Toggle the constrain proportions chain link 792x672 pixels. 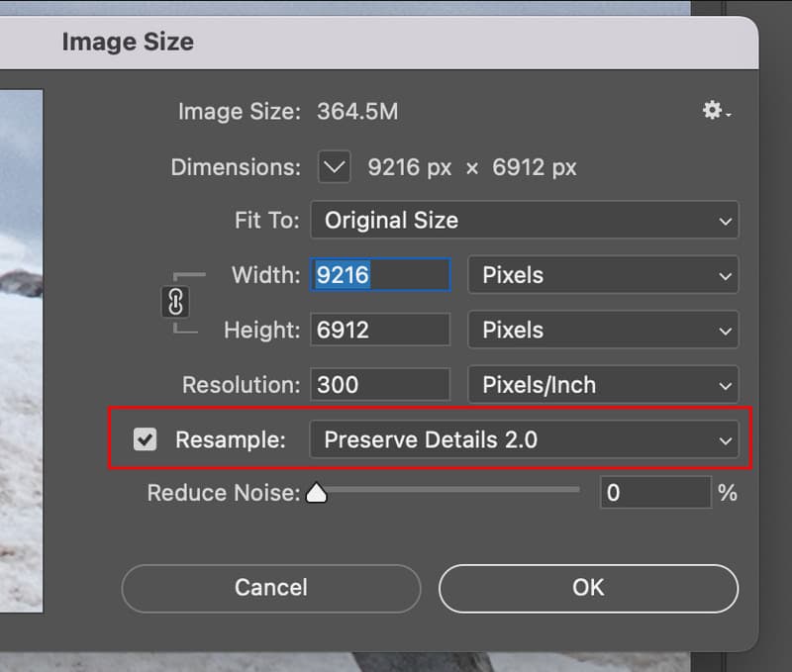click(x=174, y=302)
